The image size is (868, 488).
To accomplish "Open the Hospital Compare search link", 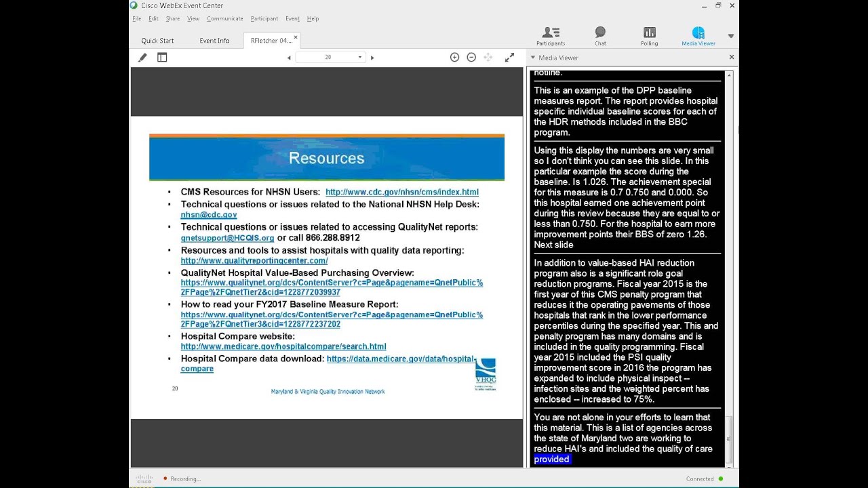I will pyautogui.click(x=283, y=346).
